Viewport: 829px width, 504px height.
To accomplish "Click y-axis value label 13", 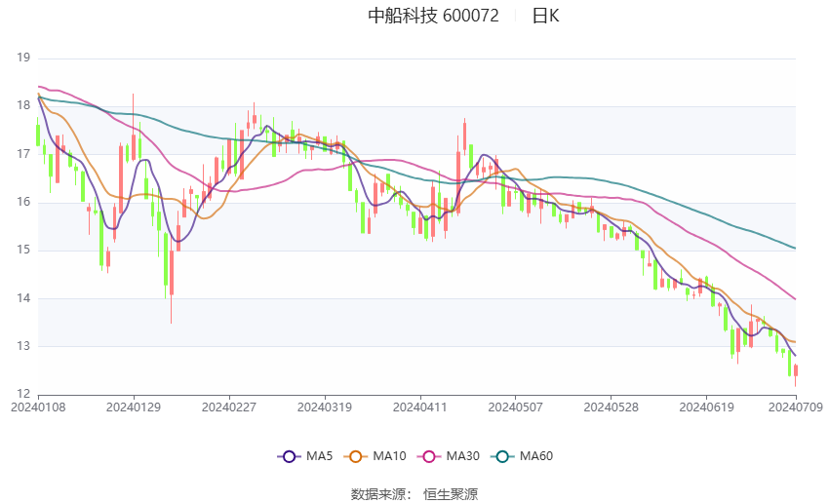I will tap(23, 346).
